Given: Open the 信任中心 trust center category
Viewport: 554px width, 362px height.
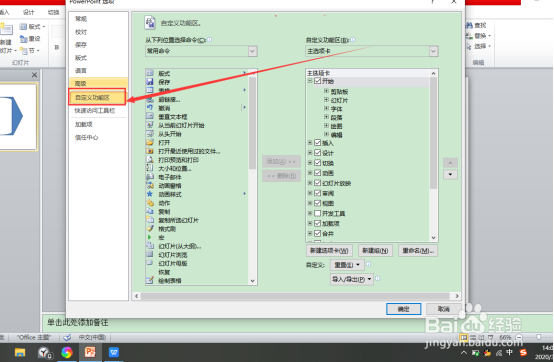Looking at the screenshot, I should [86, 137].
